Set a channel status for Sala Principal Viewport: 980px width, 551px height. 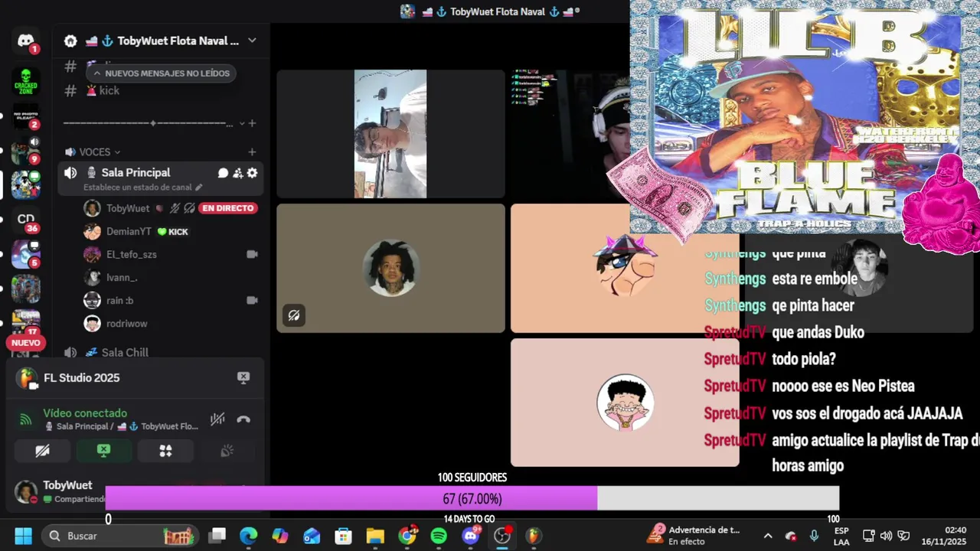[143, 187]
